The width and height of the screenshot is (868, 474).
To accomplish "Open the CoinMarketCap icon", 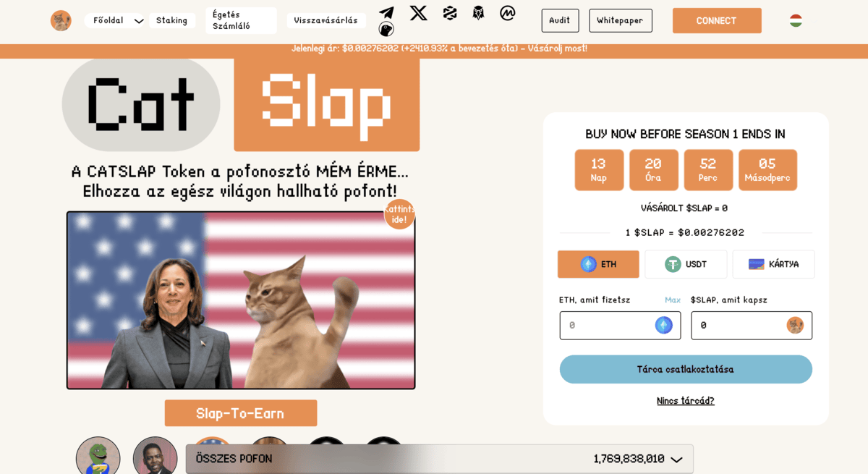I will (x=508, y=13).
